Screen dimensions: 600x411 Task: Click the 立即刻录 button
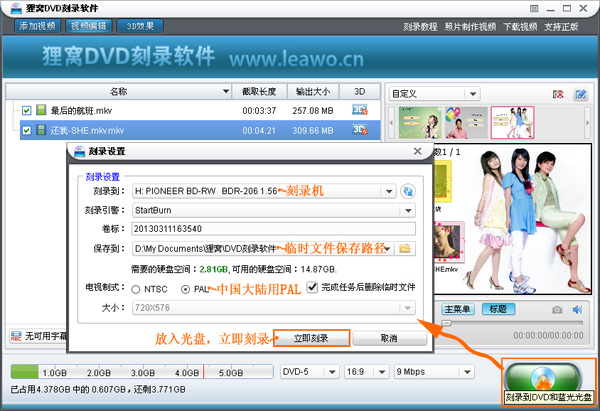coord(311,338)
